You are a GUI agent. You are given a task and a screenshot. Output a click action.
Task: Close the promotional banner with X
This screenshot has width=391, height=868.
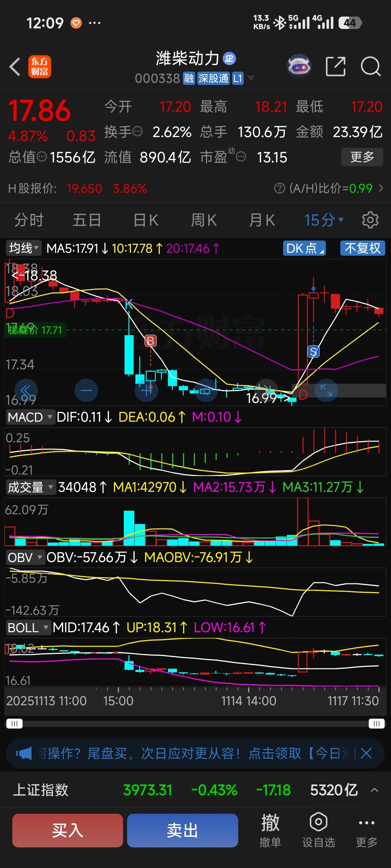click(366, 754)
